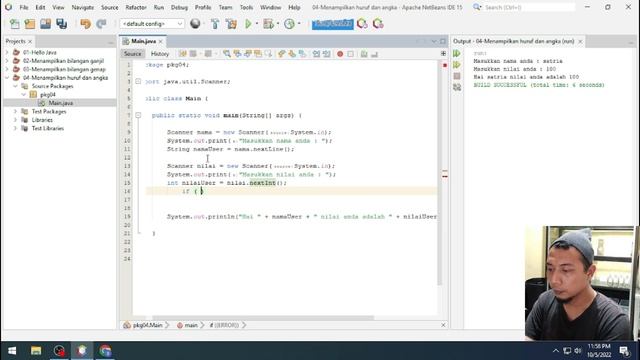This screenshot has height=360, width=640.
Task: Re-run the program from the Output panel's green arrow
Action: pyautogui.click(x=457, y=53)
